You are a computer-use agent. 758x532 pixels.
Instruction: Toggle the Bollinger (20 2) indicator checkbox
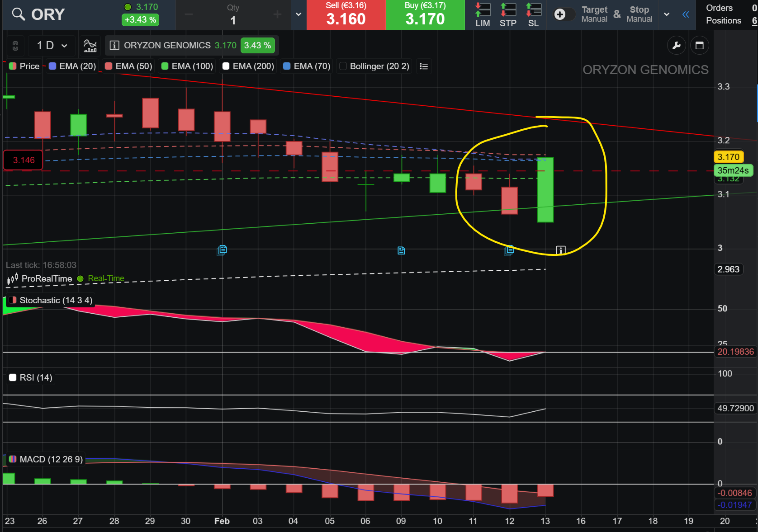(343, 66)
